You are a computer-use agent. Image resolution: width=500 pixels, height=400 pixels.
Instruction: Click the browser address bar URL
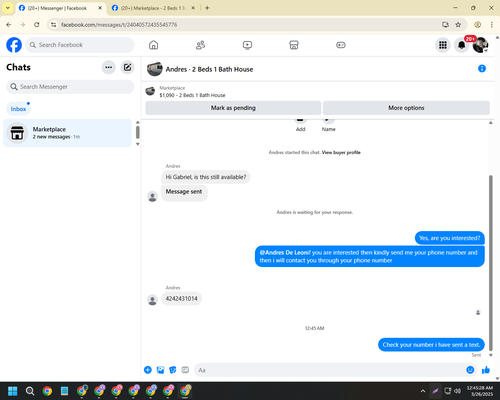(x=119, y=25)
